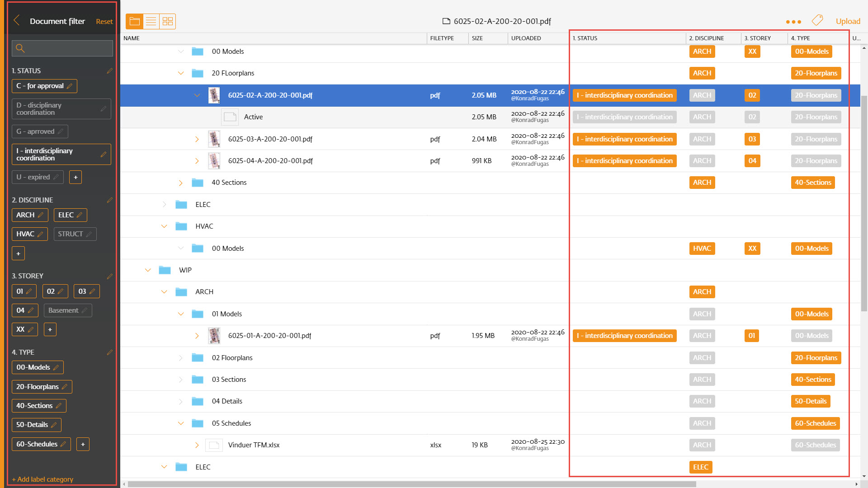
Task: Sort by the 3. STOREY column header
Action: 764,38
